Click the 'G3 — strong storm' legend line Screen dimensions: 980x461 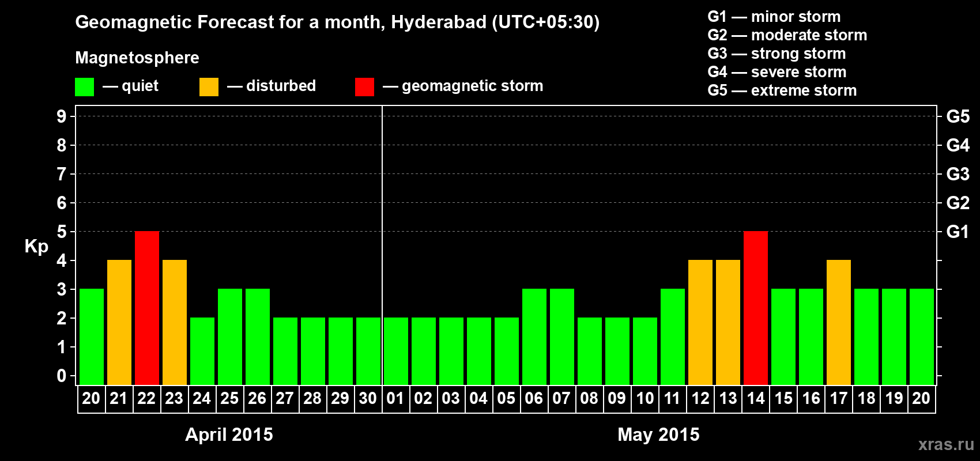coord(777,54)
